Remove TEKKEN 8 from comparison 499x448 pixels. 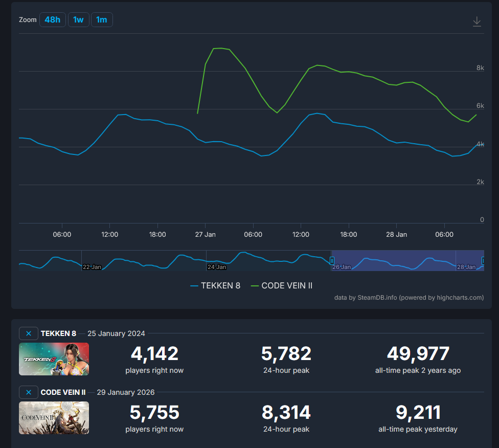pyautogui.click(x=29, y=333)
